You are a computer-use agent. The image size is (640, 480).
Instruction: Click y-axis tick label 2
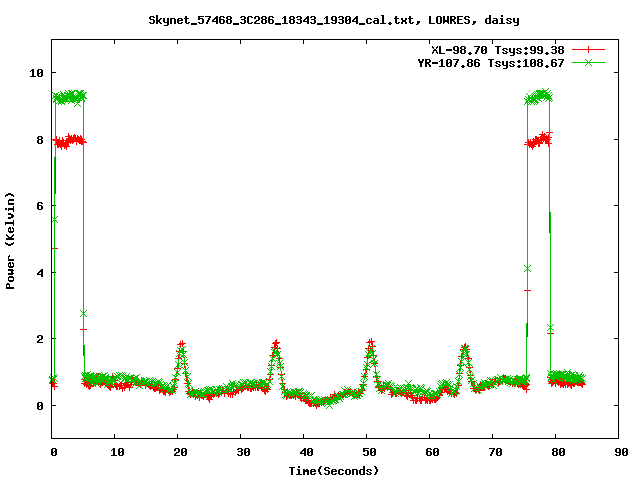pos(40,339)
